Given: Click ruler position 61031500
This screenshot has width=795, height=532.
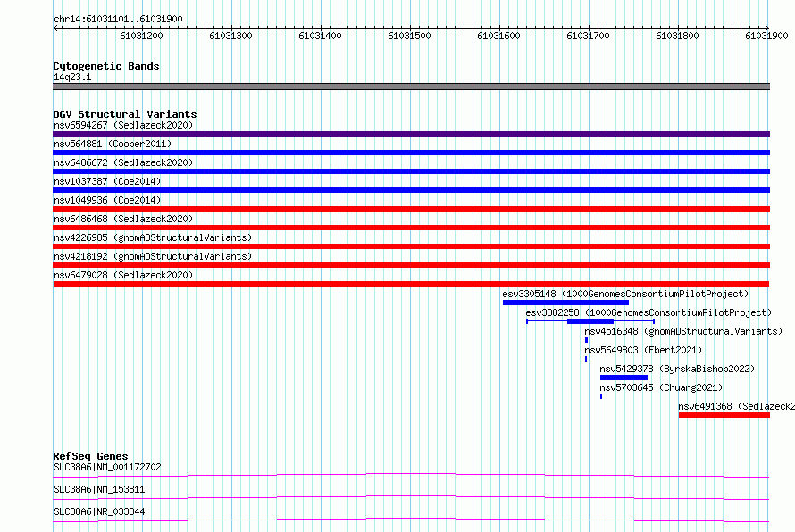Looking at the screenshot, I should [409, 36].
